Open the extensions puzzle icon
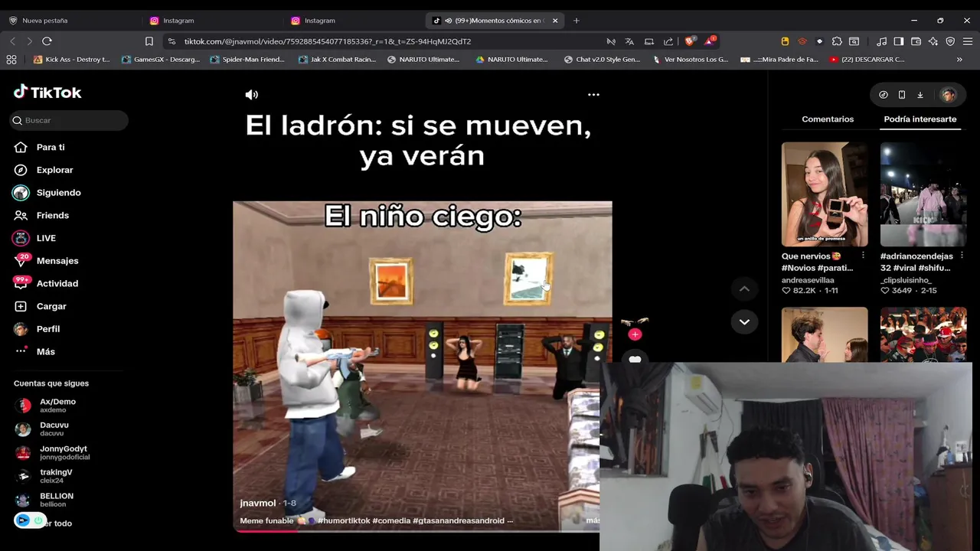This screenshot has width=980, height=551. [837, 41]
